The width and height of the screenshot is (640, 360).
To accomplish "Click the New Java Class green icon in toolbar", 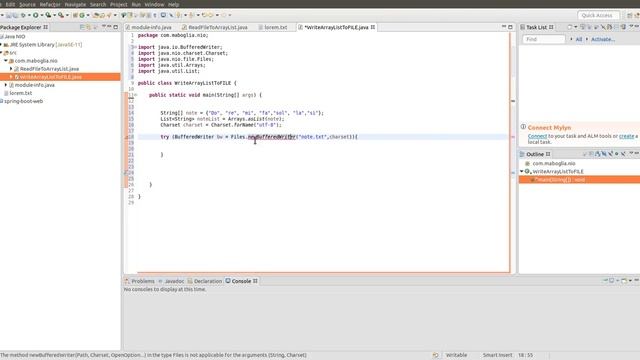I will tap(82, 15).
